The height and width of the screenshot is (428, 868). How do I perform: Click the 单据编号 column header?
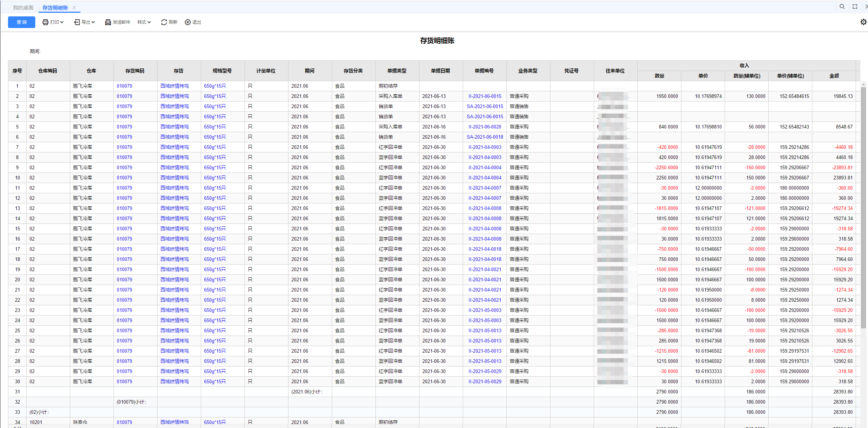[x=484, y=71]
